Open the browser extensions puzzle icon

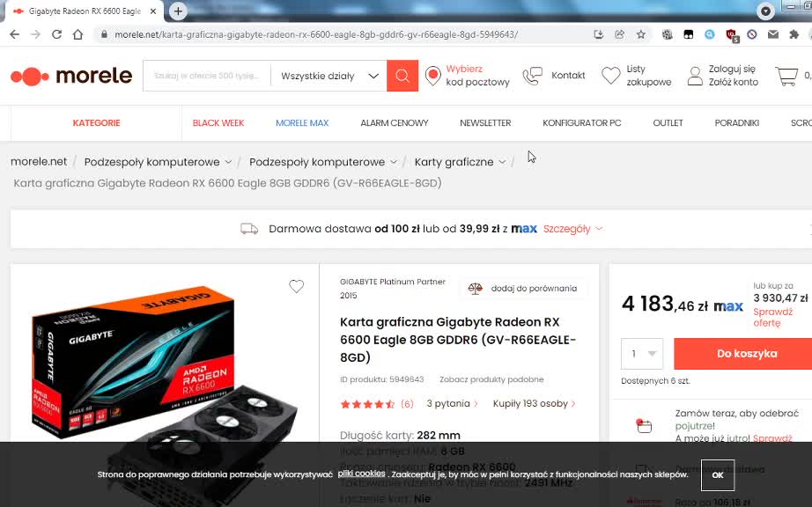click(794, 34)
